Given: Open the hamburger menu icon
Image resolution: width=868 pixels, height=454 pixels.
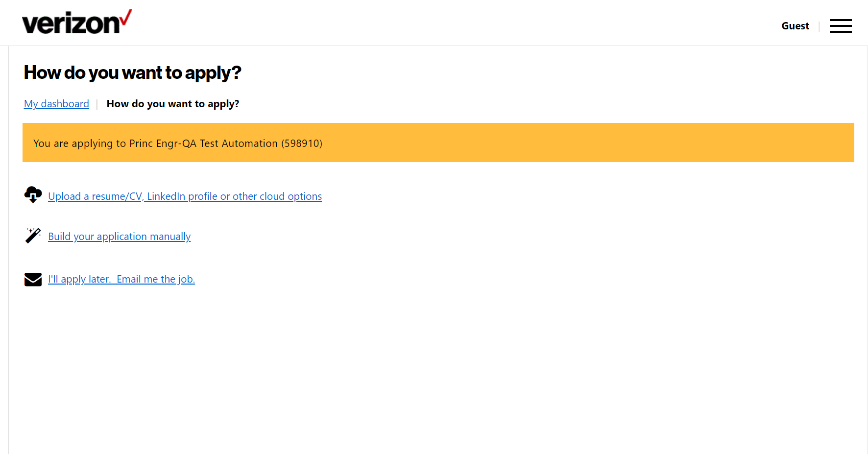Looking at the screenshot, I should (x=841, y=26).
